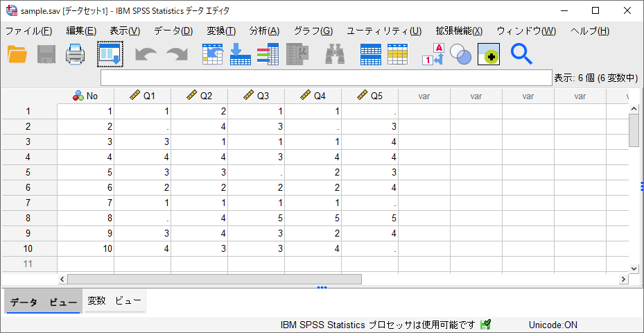Screen dimensions: 644x333
Task: Click Q3 cell in row 8
Action: click(x=256, y=219)
